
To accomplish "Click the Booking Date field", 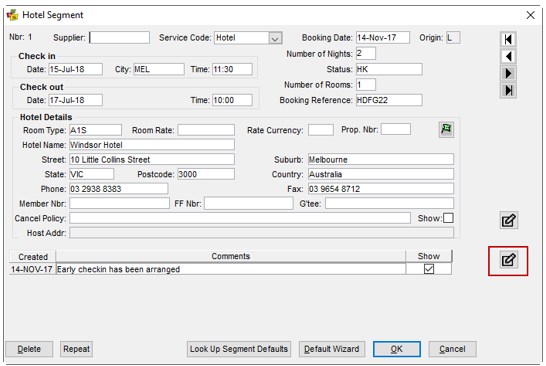I will point(383,38).
